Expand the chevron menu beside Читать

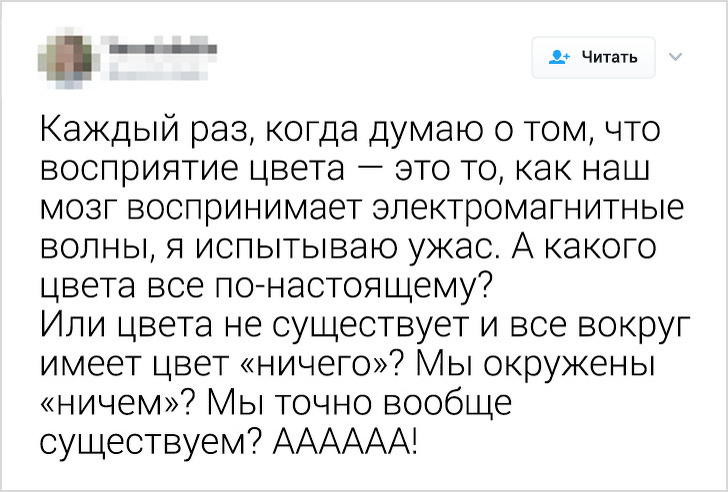[x=673, y=57]
